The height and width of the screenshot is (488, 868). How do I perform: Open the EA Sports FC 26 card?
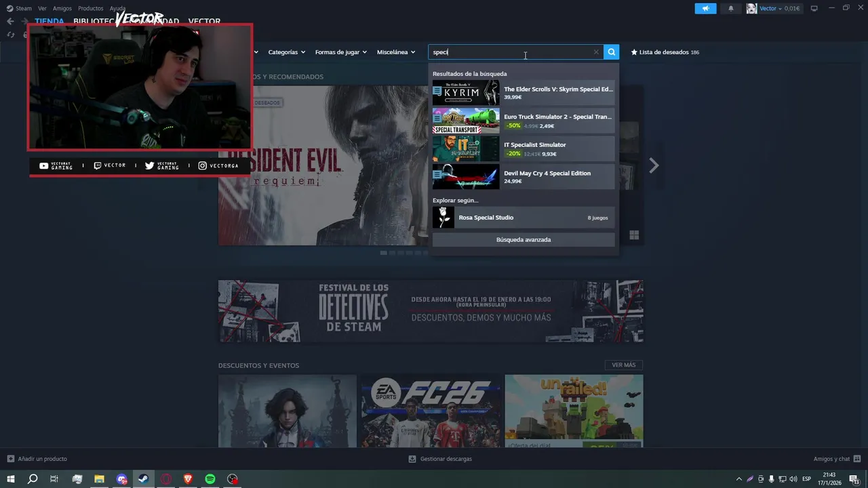431,411
